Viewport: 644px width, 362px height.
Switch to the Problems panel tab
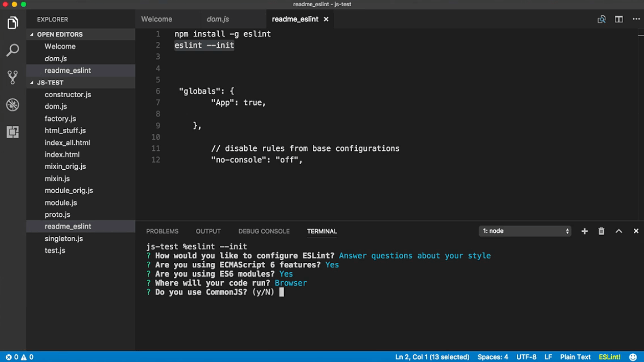(x=162, y=231)
